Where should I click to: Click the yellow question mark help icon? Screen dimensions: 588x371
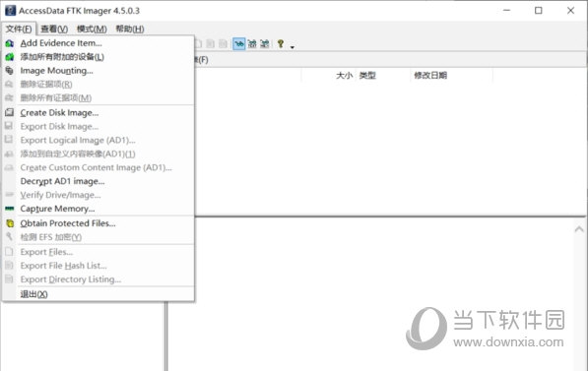click(x=281, y=44)
